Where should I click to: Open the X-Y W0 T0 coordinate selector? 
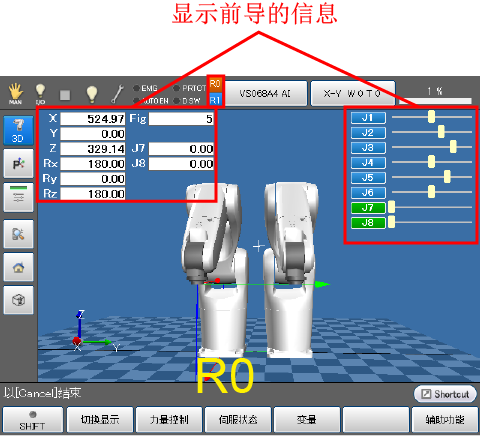[353, 93]
